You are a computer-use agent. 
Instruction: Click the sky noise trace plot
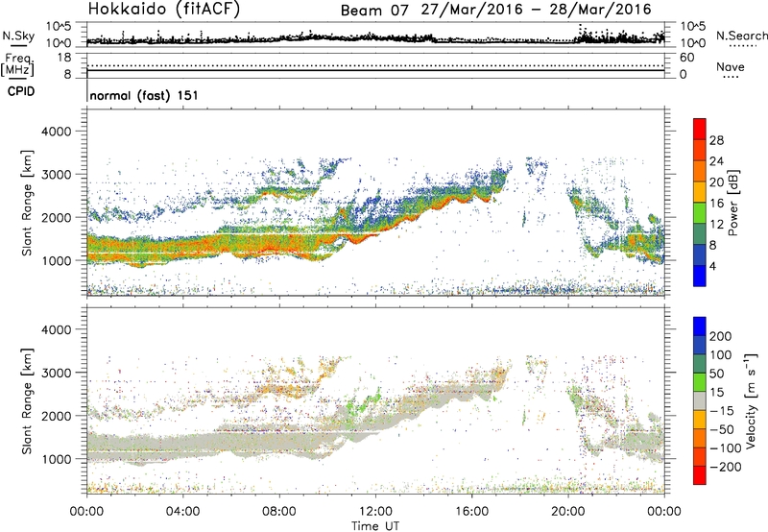[x=375, y=35]
